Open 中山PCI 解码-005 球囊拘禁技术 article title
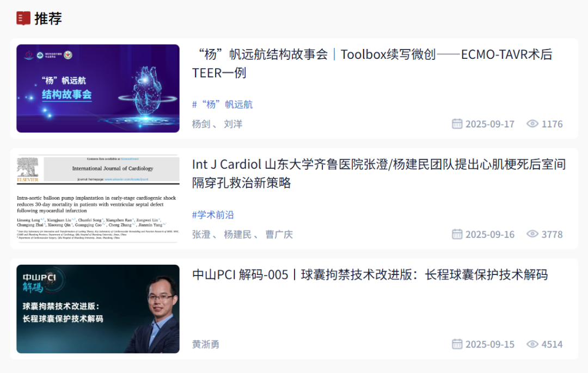588x373 pixels. coord(370,275)
